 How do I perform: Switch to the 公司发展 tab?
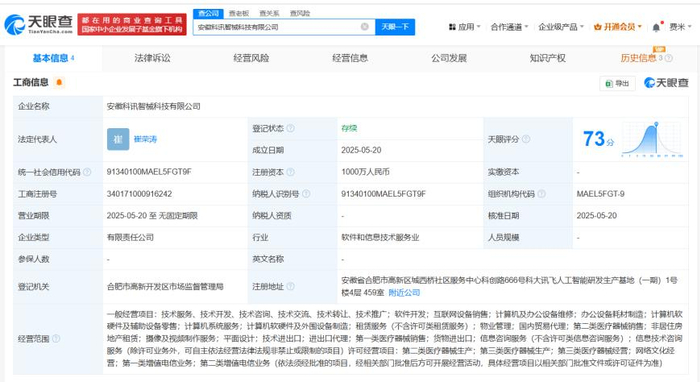tap(449, 58)
